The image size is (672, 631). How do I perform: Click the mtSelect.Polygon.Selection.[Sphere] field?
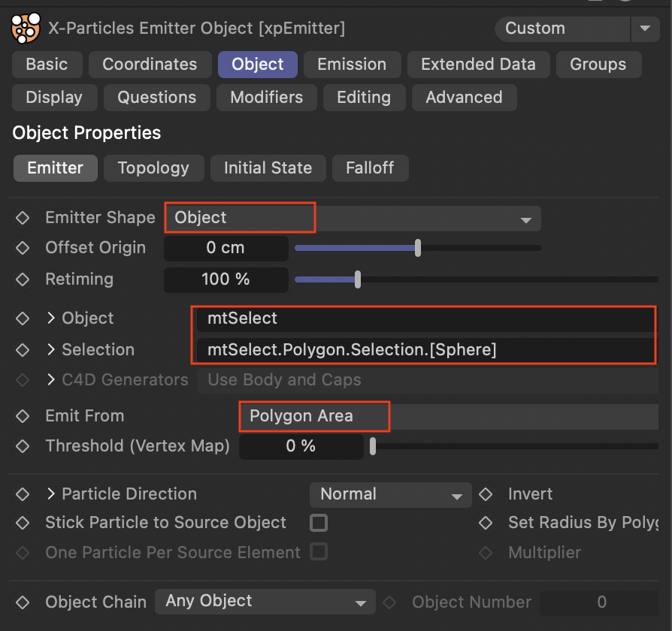pos(427,350)
